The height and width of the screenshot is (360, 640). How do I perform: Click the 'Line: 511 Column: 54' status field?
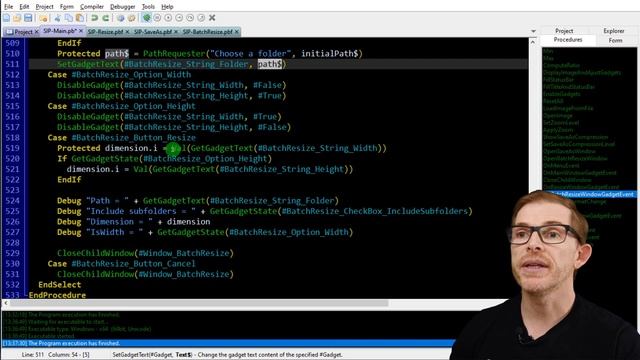point(56,355)
